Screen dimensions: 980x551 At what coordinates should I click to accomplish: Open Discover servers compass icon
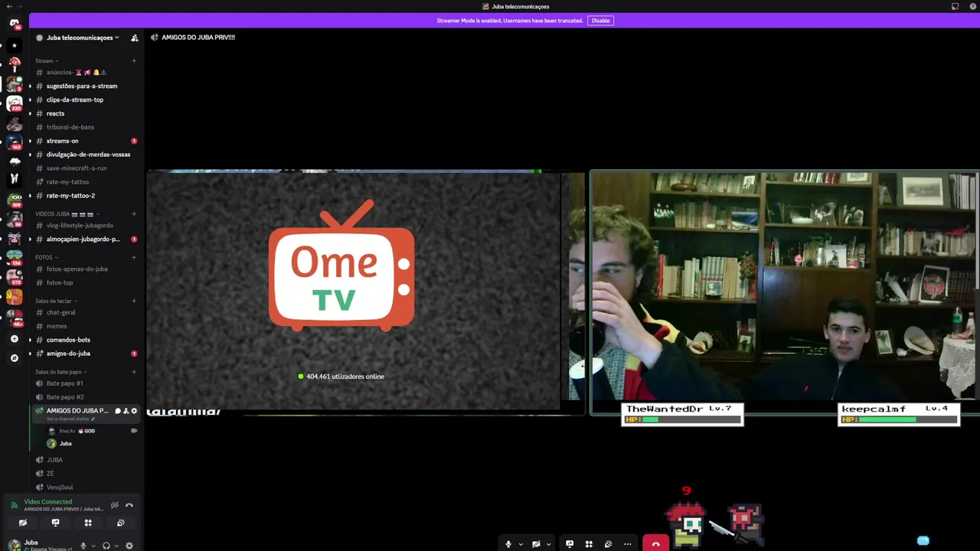15,358
